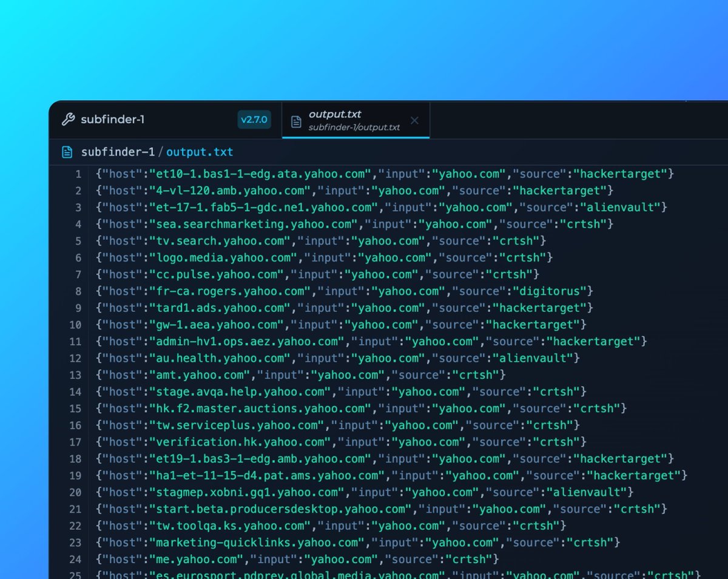
Task: Switch to the output.txt tab
Action: (356, 120)
